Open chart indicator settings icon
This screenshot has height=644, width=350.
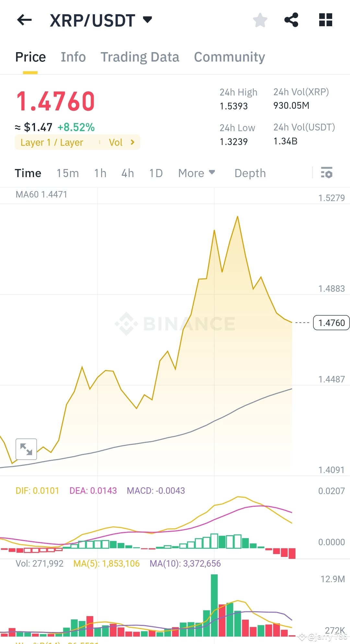[x=327, y=173]
